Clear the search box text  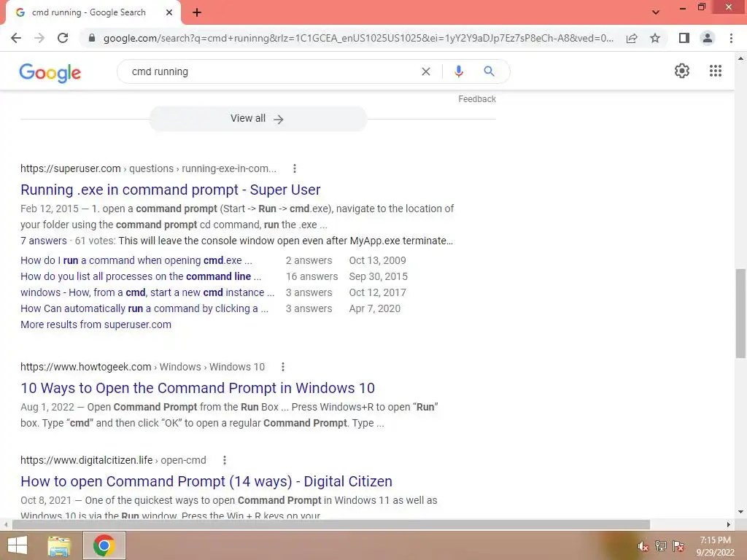[x=426, y=71]
